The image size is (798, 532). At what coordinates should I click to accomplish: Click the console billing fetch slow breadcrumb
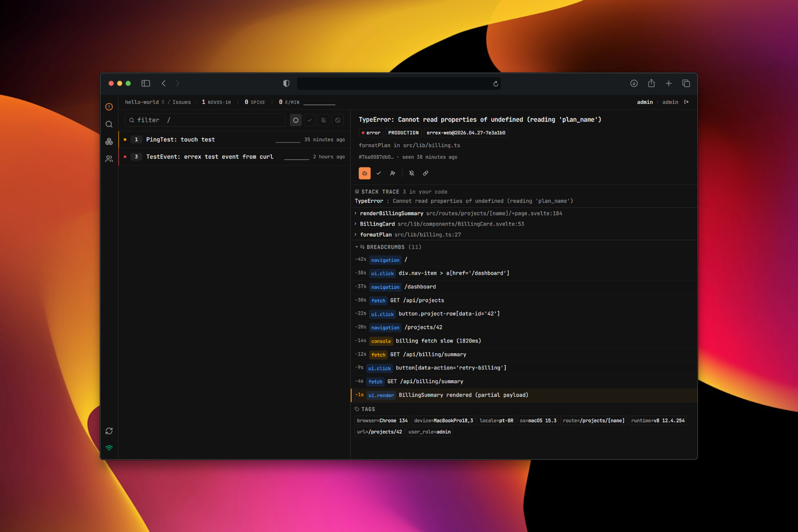point(524,341)
